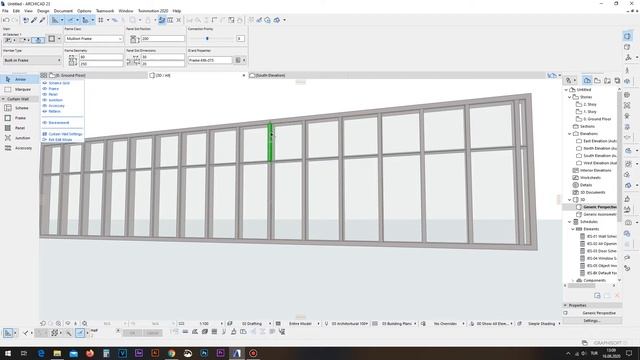This screenshot has width=640, height=360.
Task: Open Curtain Wall Settings link
Action: click(65, 134)
